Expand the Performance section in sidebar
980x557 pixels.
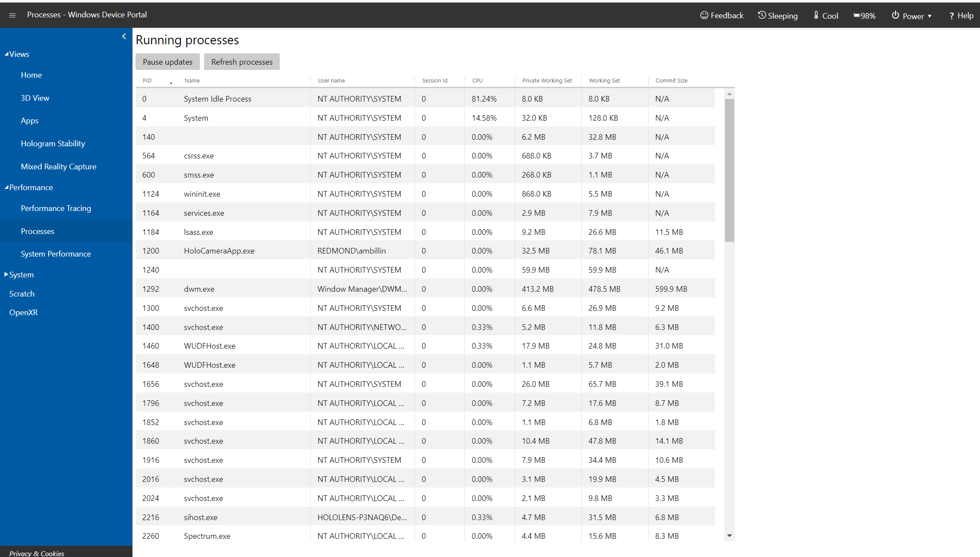coord(30,187)
